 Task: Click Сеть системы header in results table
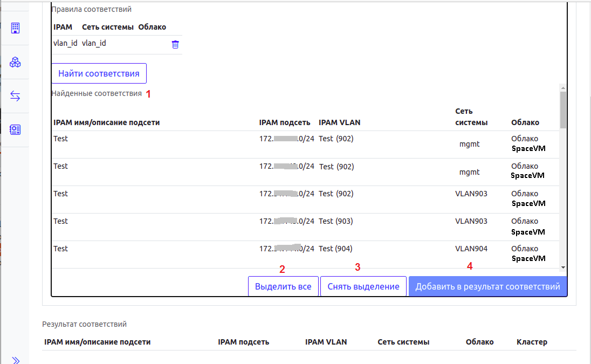point(403,342)
